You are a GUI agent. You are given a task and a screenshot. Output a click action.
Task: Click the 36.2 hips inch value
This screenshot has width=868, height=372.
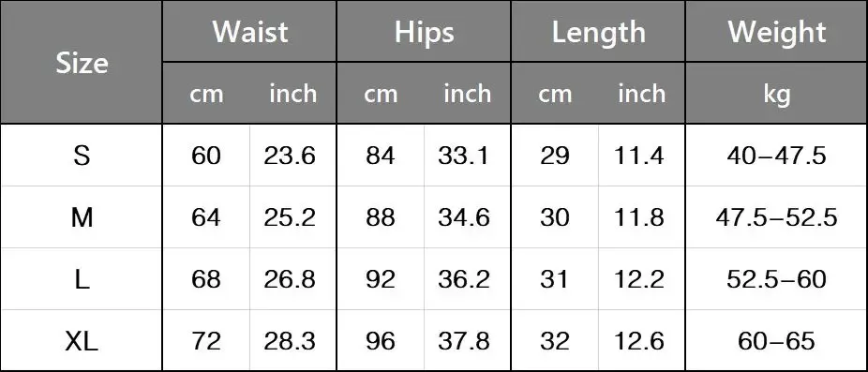pyautogui.click(x=464, y=279)
